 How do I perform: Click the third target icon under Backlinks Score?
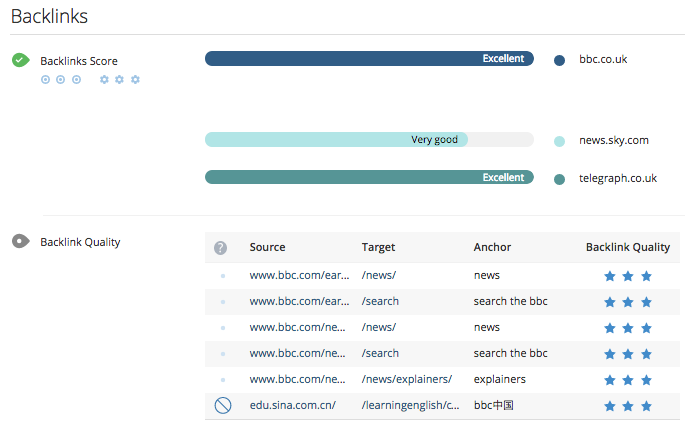76,80
